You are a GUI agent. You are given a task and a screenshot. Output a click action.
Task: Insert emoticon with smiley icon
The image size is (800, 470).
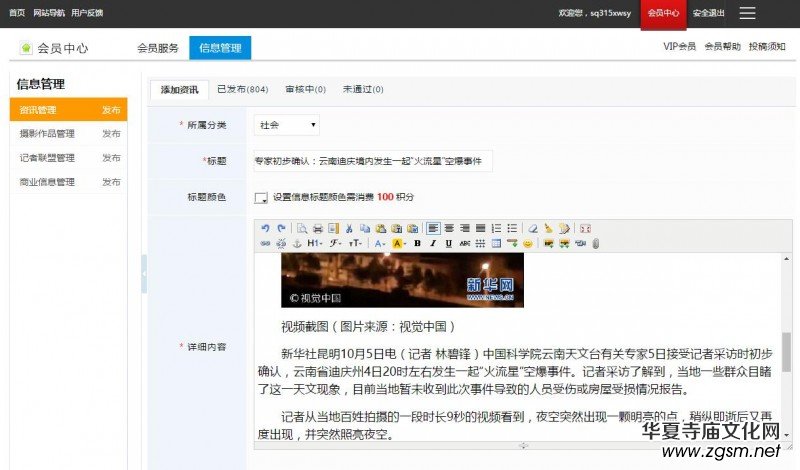pyautogui.click(x=528, y=243)
